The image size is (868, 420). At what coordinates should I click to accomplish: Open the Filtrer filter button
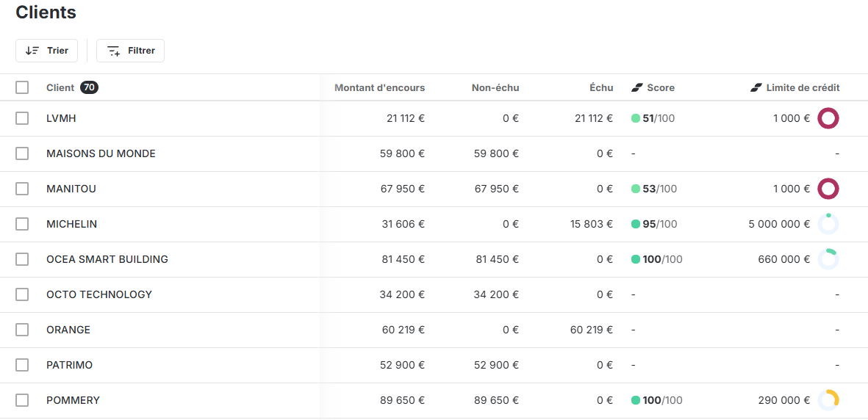tap(130, 51)
